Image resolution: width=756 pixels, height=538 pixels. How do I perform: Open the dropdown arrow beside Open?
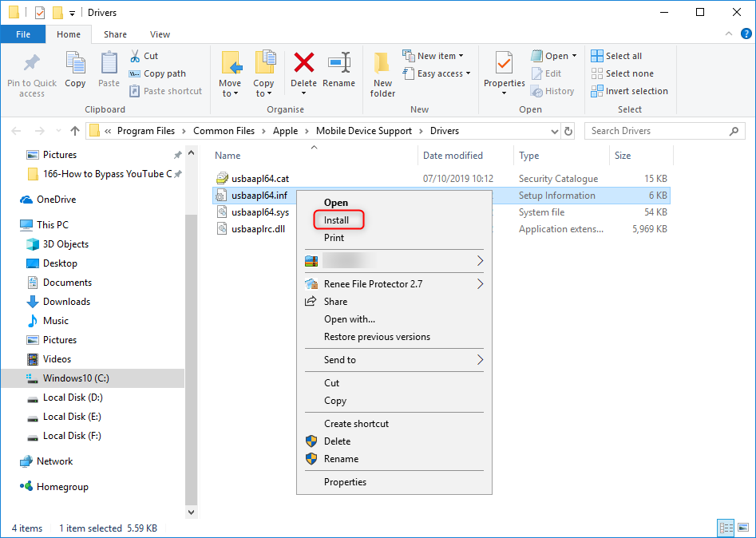[x=574, y=56]
